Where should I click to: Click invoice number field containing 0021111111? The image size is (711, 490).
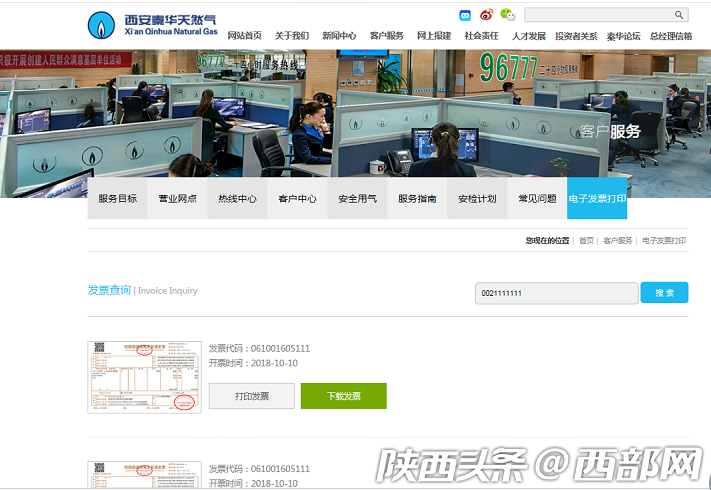557,293
